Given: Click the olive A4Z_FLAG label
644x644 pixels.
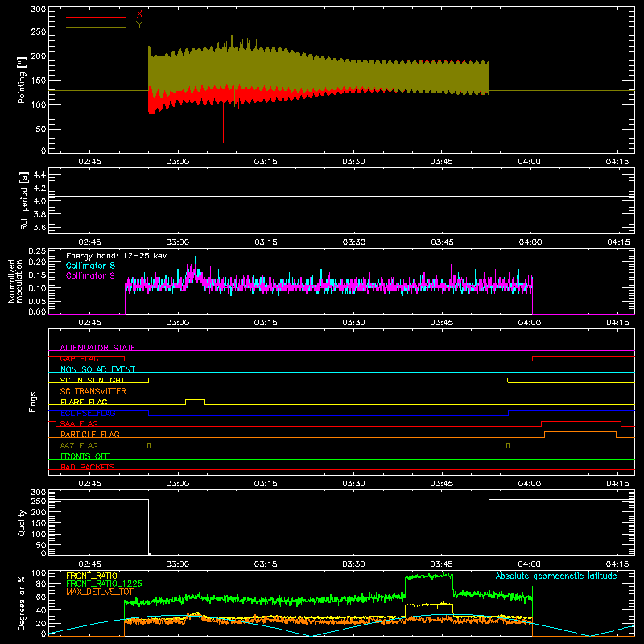Looking at the screenshot, I should click(x=79, y=445).
